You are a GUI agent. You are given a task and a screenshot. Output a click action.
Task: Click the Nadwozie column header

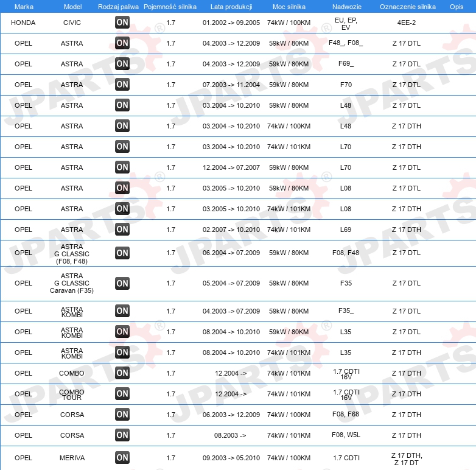[347, 7]
